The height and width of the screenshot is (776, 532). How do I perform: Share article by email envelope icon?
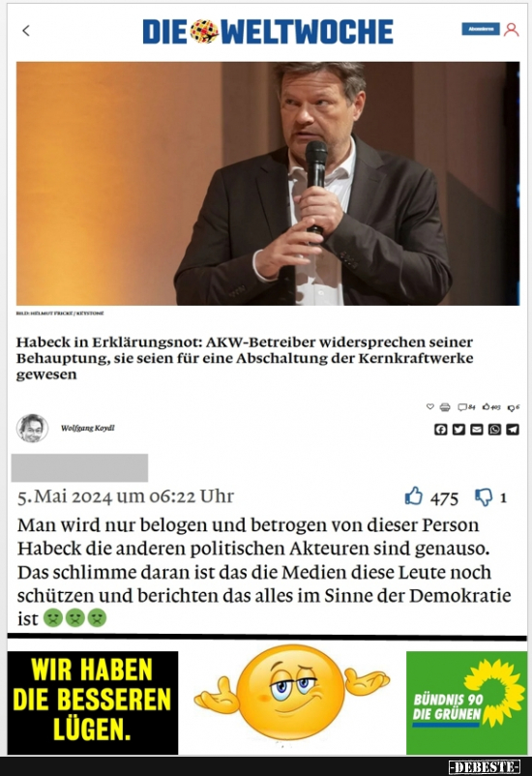tap(477, 429)
